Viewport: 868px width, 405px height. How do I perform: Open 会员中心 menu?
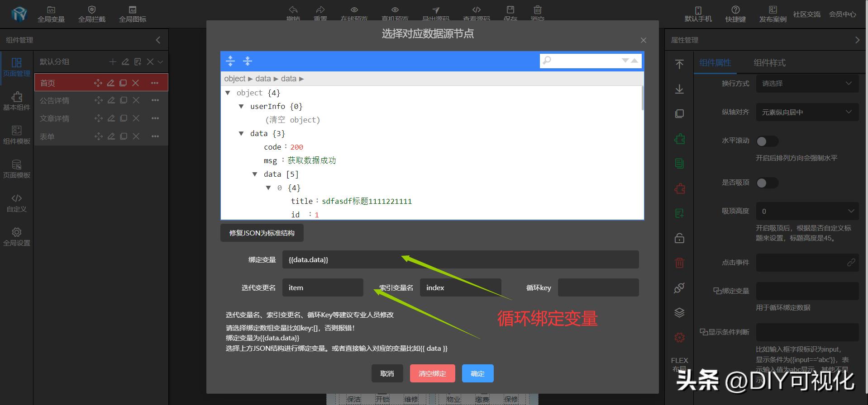(x=842, y=14)
